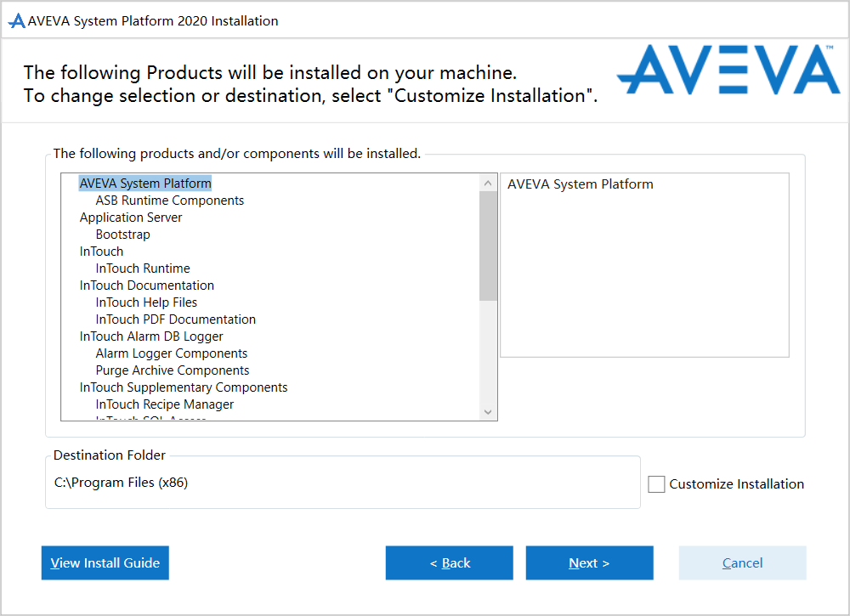Image resolution: width=850 pixels, height=616 pixels.
Task: Choose Purge Archive Components entry
Action: [173, 370]
